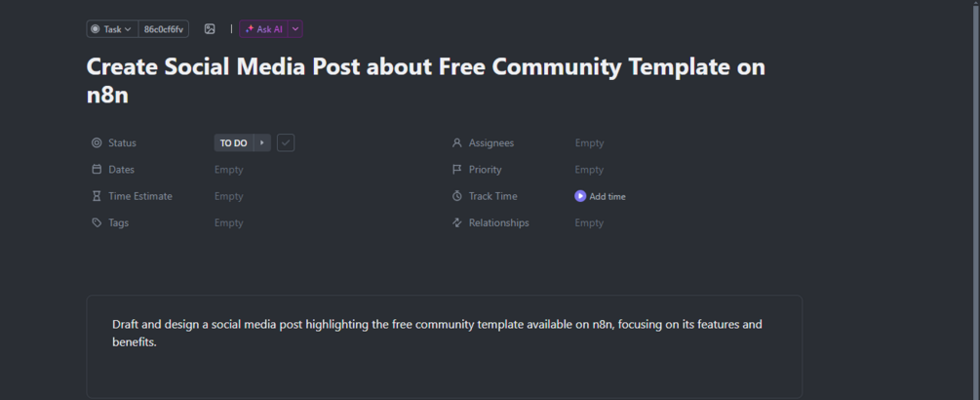
Task: Click the add cover image icon
Action: coord(210,29)
